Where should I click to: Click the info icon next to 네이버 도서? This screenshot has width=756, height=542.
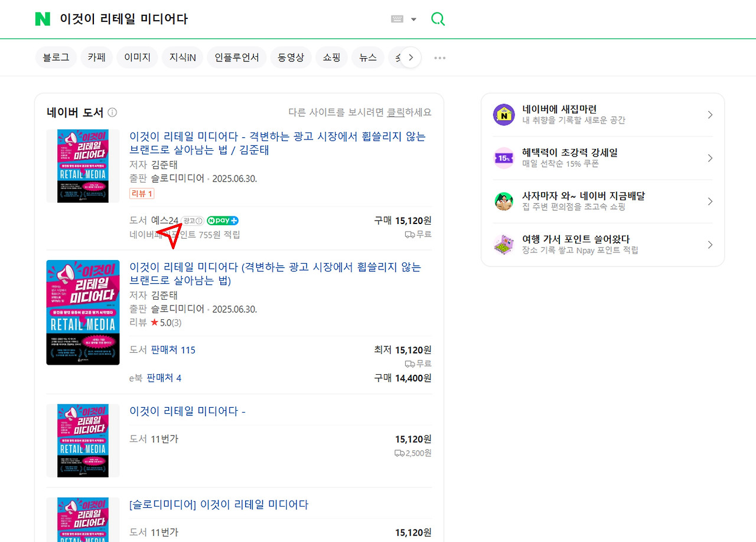tap(112, 112)
